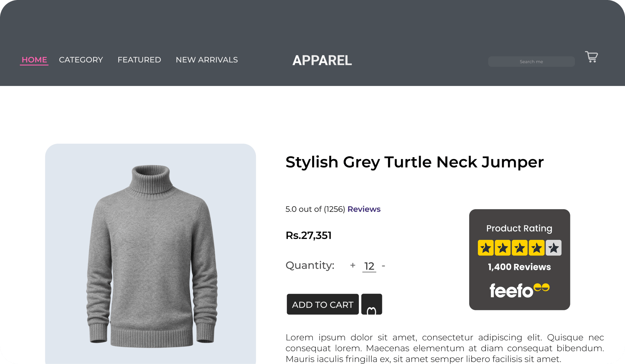Navigate to HOME in the top menu
This screenshot has height=364, width=625.
click(x=34, y=60)
